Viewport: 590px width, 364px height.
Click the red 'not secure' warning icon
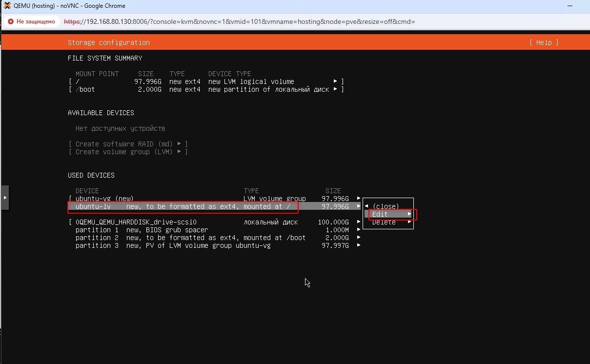click(10, 22)
